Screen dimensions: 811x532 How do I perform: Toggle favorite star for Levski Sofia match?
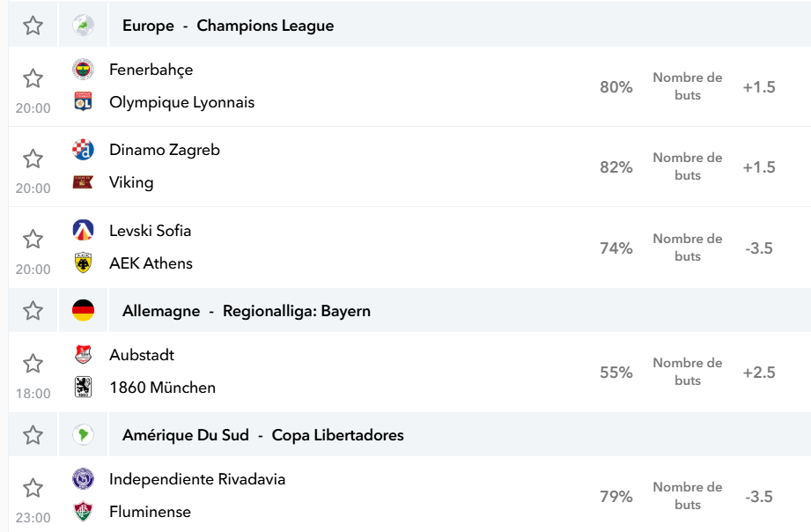click(33, 239)
